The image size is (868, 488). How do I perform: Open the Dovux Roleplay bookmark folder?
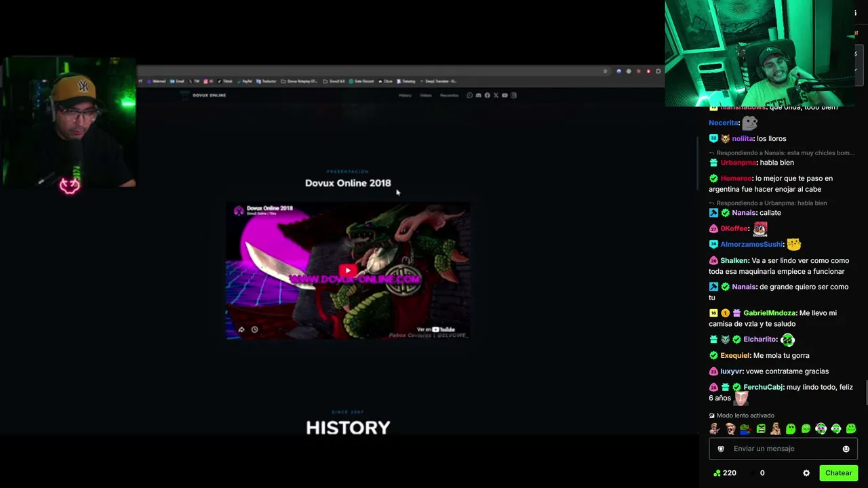tap(299, 81)
